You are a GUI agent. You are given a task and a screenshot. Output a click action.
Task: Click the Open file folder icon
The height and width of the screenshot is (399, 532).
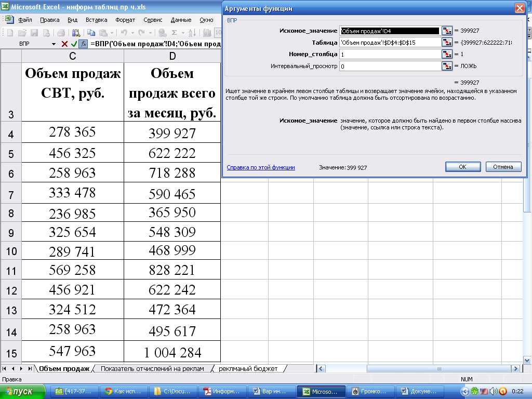click(22, 33)
